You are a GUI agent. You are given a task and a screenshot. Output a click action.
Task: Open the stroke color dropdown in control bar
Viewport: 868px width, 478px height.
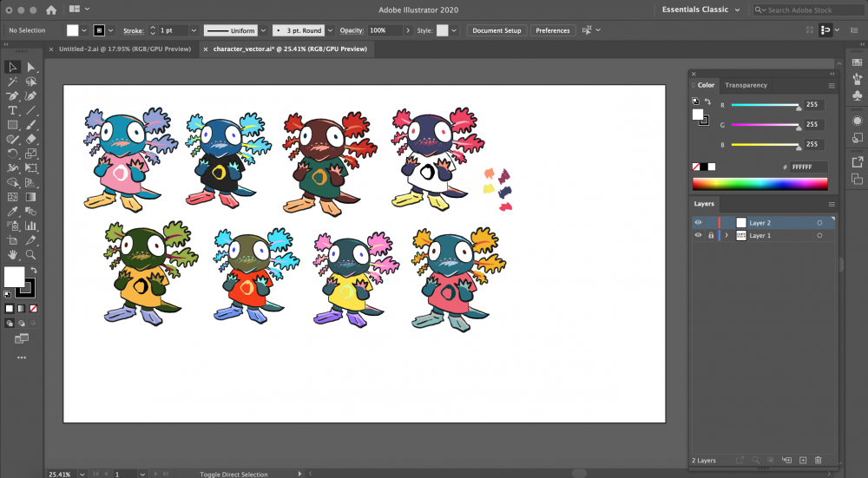(111, 30)
